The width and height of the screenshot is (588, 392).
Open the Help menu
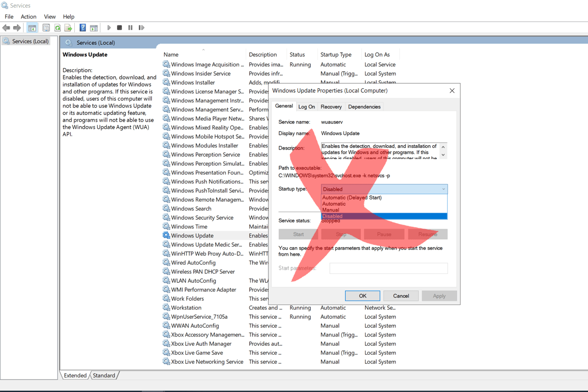pyautogui.click(x=68, y=17)
